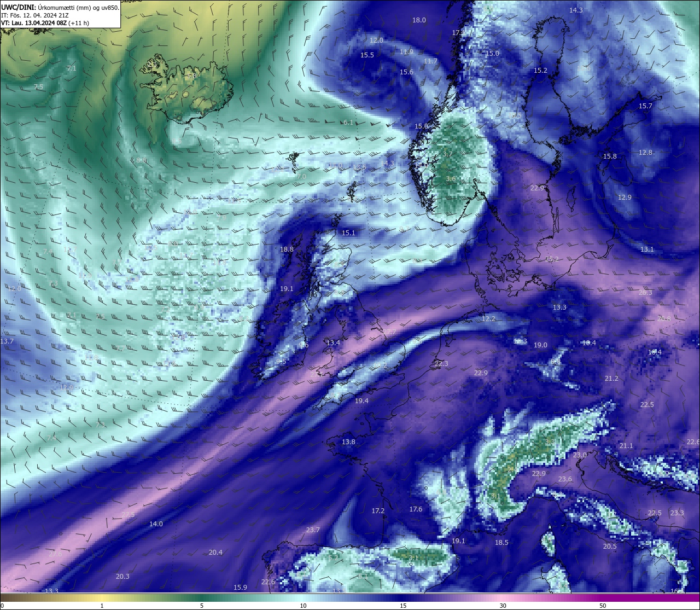Click the 23.7 value label
The width and height of the screenshot is (700, 610).
(x=313, y=530)
